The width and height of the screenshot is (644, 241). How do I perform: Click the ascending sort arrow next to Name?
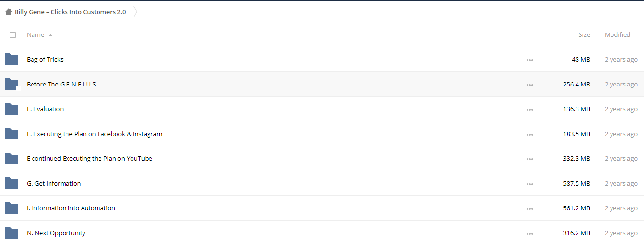click(x=50, y=35)
